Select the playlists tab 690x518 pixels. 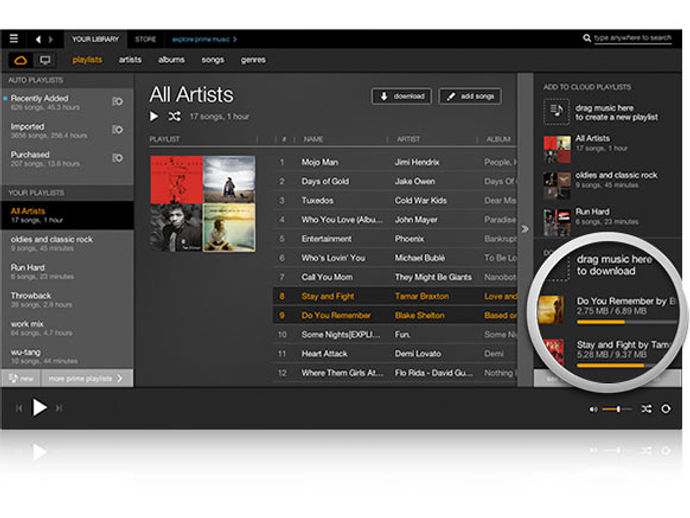coord(87,60)
